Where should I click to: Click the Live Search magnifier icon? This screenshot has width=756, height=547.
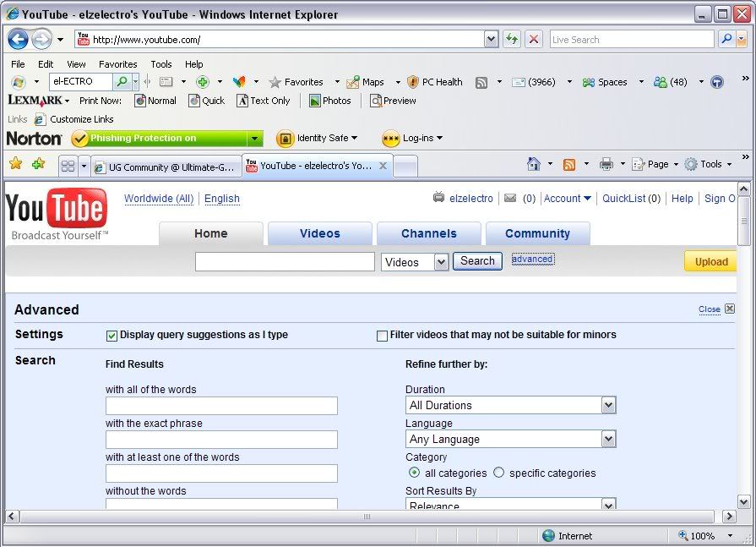726,39
